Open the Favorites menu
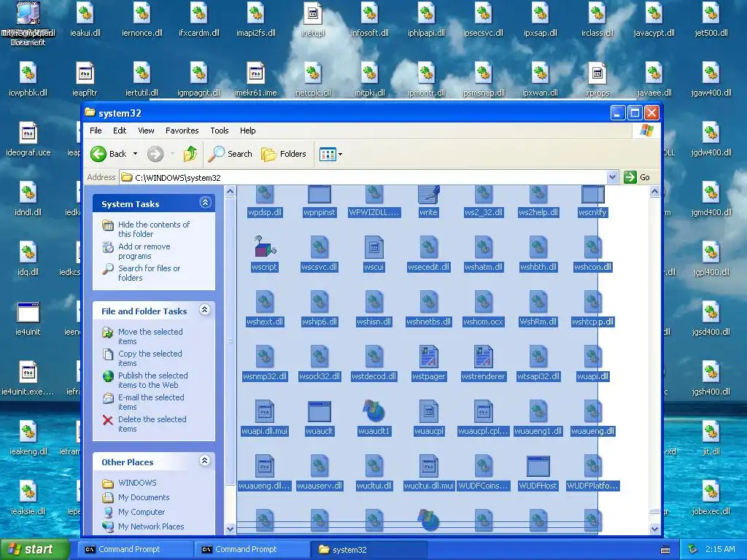 [x=182, y=131]
